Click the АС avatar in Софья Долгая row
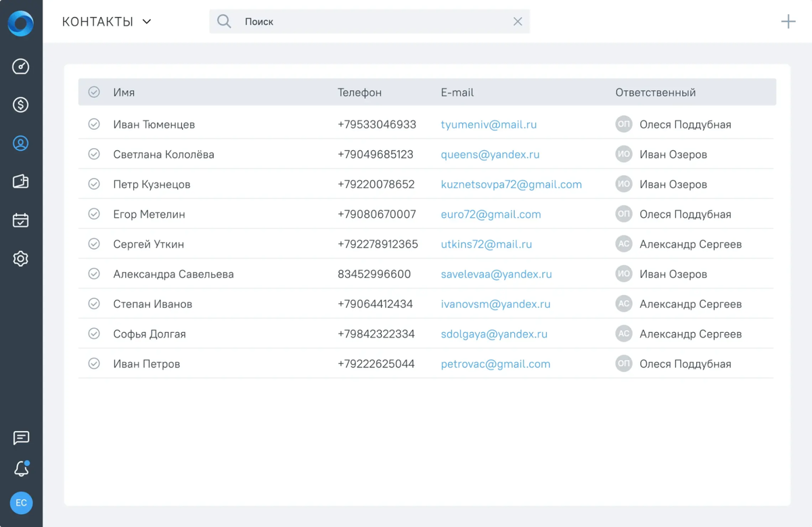Screen dimensions: 812x527 (624, 334)
